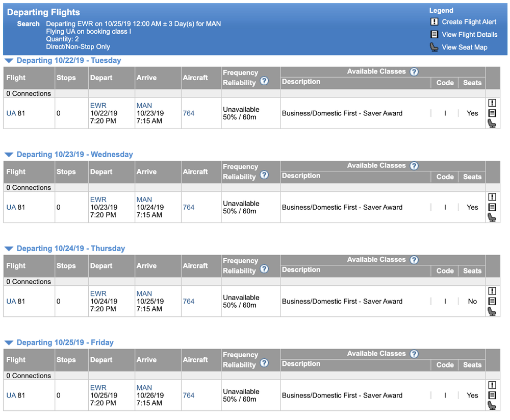Viewport: 510px width, 420px height.
Task: Collapse the Departing 10/23/19 Wednesday section
Action: 9,155
